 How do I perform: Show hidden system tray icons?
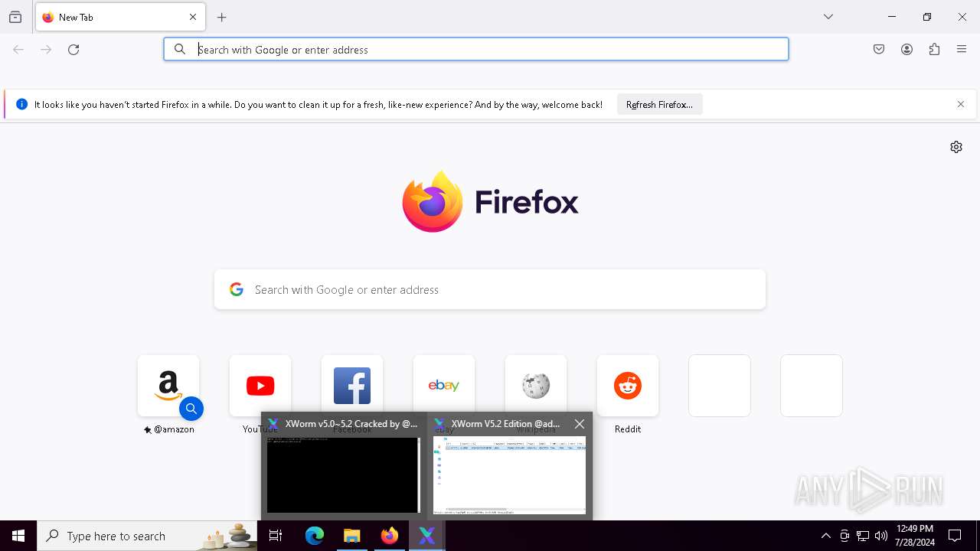pyautogui.click(x=825, y=536)
